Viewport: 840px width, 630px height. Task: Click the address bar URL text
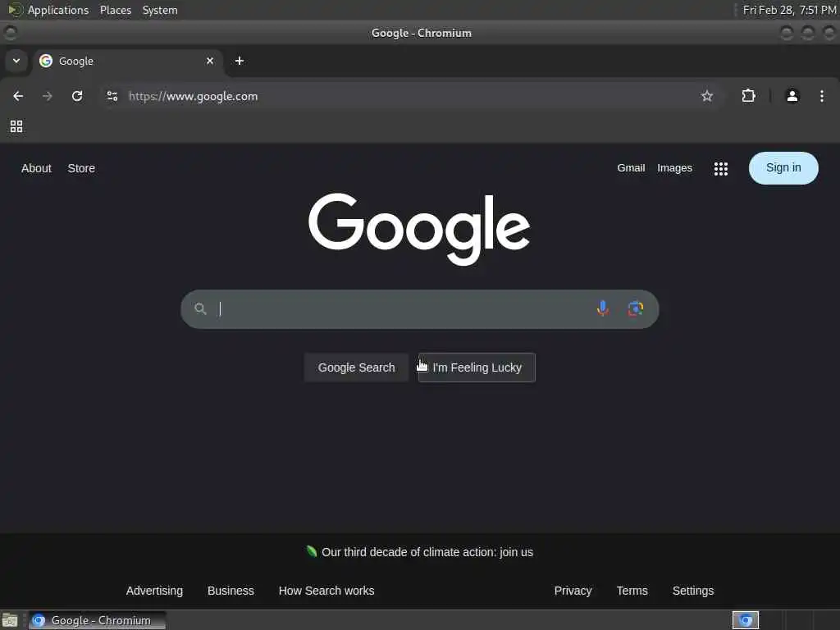(194, 97)
